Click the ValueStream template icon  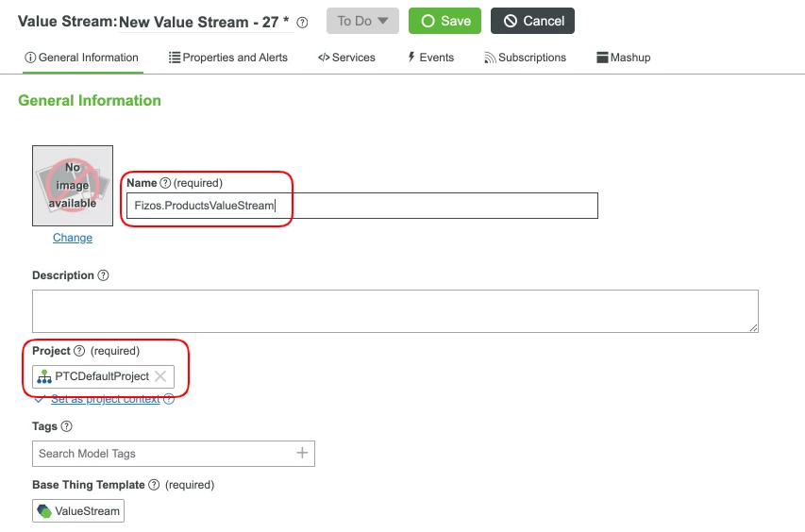[44, 511]
